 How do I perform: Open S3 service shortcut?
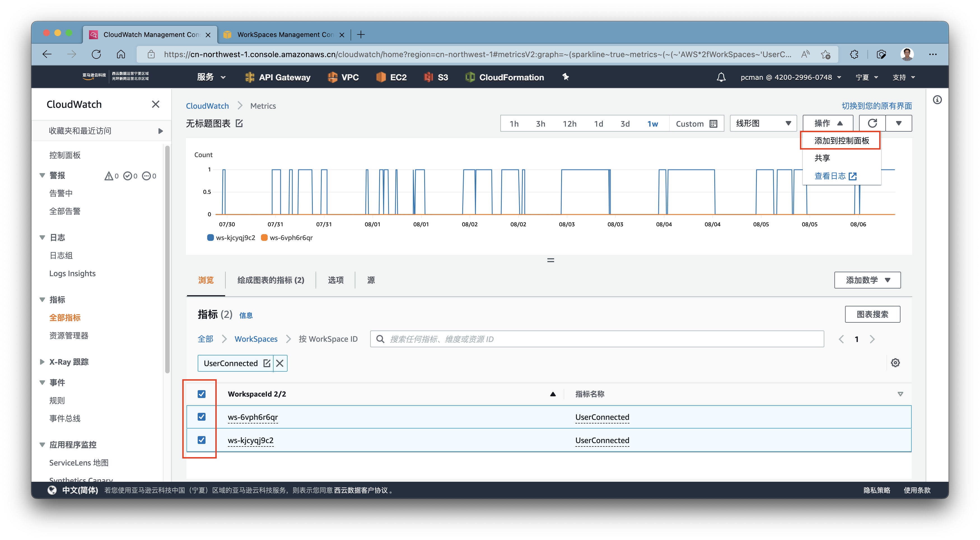point(436,77)
